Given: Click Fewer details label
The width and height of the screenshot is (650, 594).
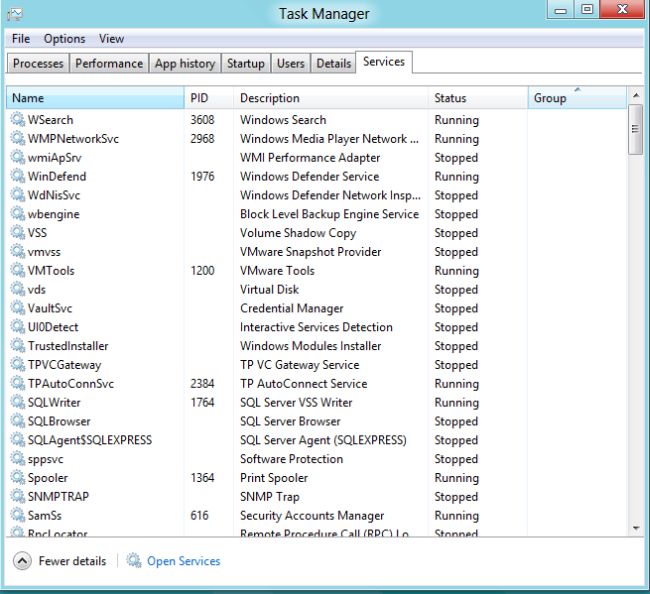Looking at the screenshot, I should pyautogui.click(x=73, y=561).
